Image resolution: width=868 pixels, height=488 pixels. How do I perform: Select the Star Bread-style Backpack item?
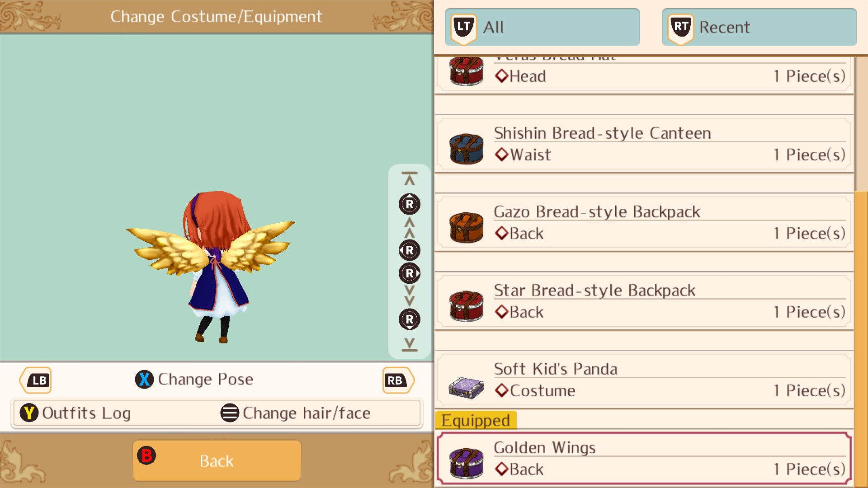pyautogui.click(x=644, y=301)
